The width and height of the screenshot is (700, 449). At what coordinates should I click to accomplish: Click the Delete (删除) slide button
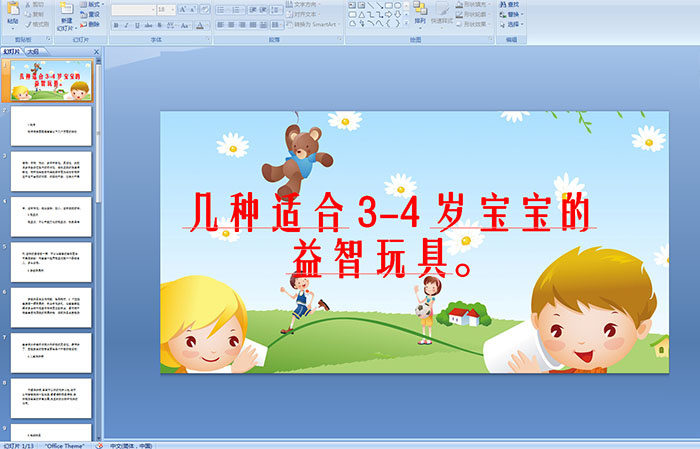click(x=90, y=24)
